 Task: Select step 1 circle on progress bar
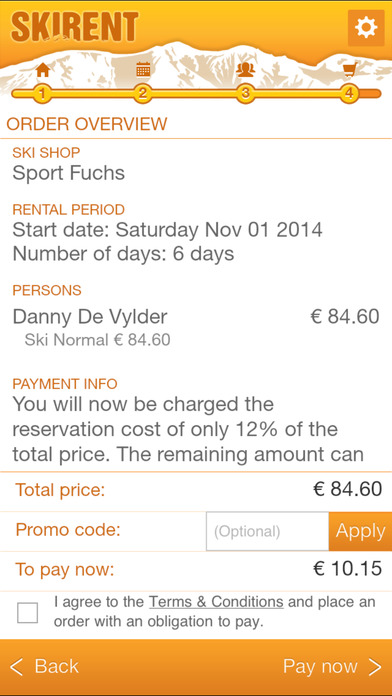(42, 94)
